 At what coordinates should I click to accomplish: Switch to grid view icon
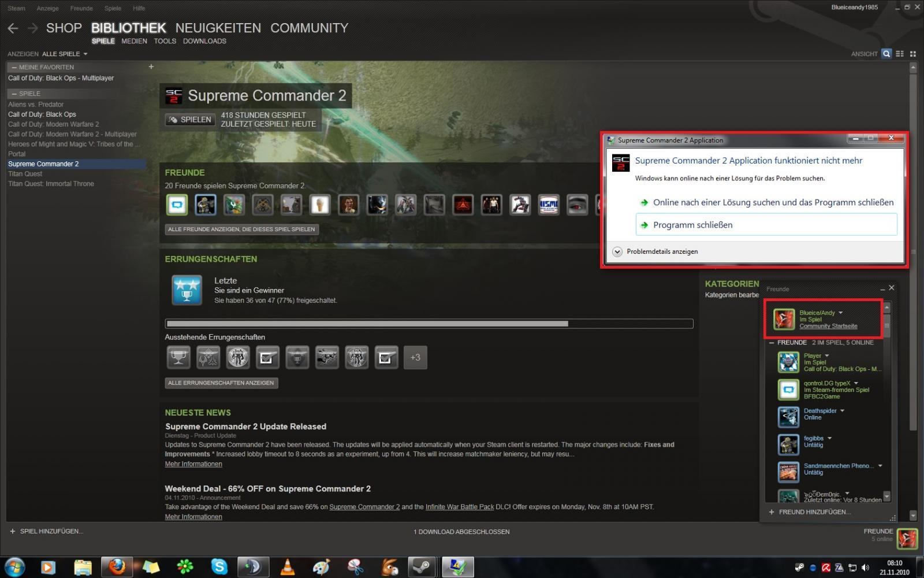913,54
